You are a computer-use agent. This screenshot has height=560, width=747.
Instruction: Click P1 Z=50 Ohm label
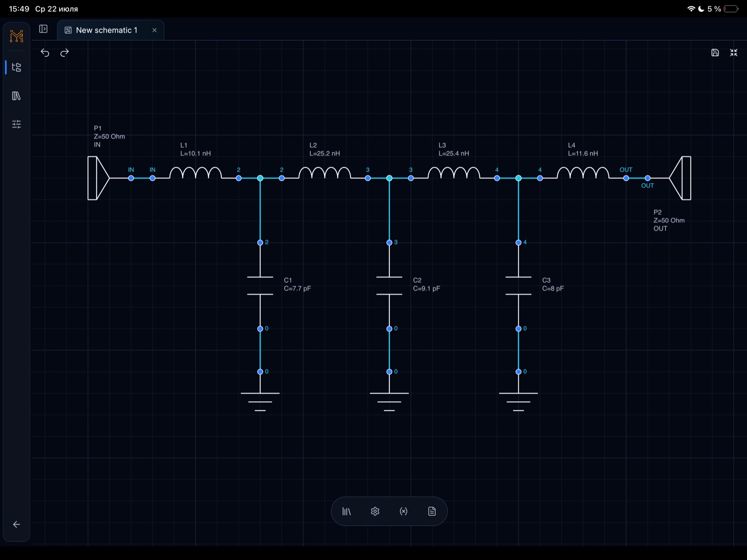pyautogui.click(x=109, y=136)
